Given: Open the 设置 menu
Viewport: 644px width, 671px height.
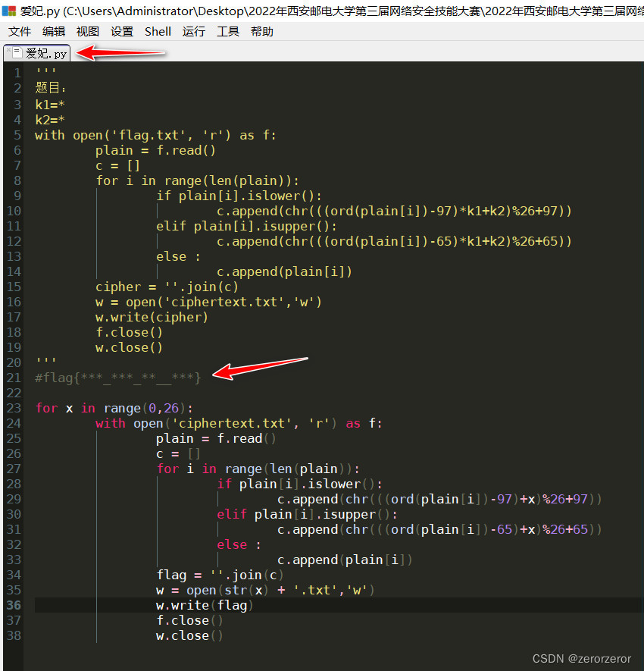Looking at the screenshot, I should [122, 32].
